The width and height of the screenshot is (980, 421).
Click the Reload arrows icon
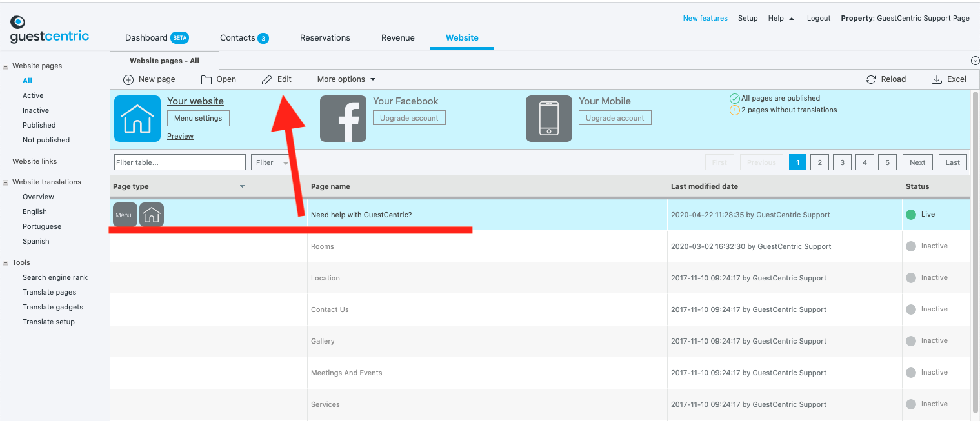(x=871, y=80)
